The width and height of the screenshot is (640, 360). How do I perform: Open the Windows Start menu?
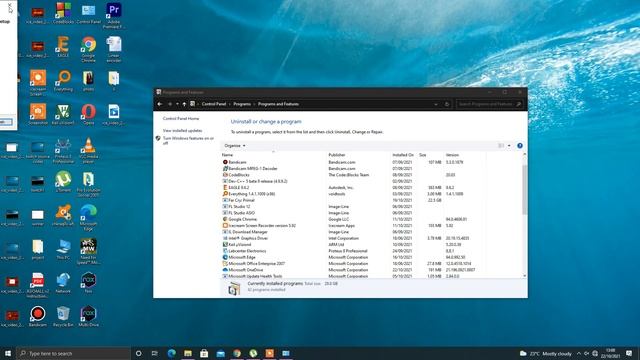tap(8, 353)
